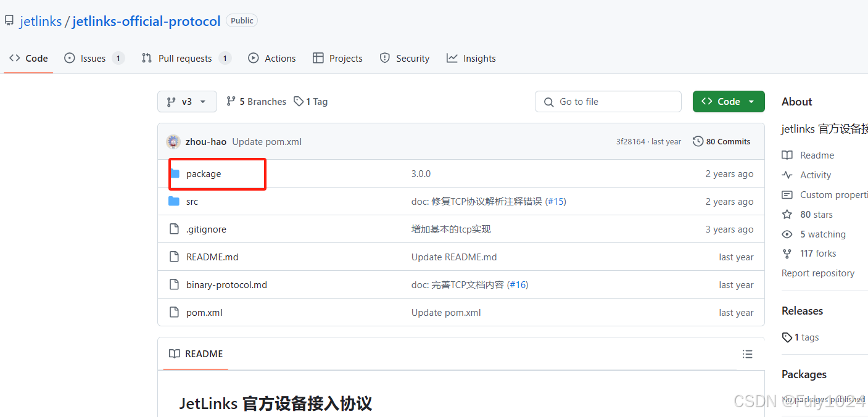The height and width of the screenshot is (417, 868).
Task: Click the pom.xml file icon
Action: [174, 313]
